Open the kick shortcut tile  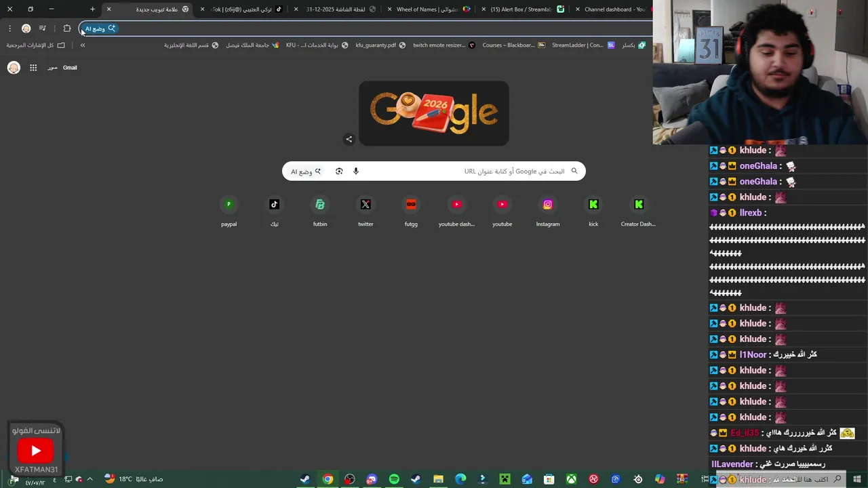click(593, 211)
